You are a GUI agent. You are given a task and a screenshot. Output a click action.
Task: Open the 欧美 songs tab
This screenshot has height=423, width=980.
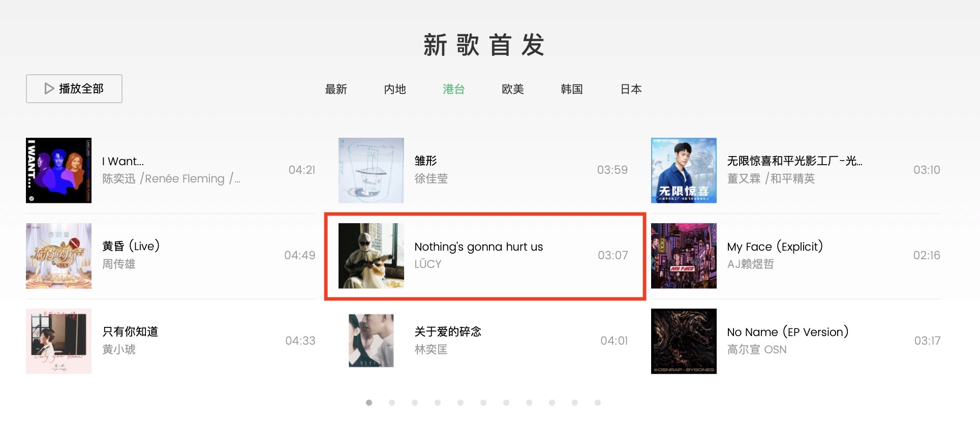click(x=512, y=89)
